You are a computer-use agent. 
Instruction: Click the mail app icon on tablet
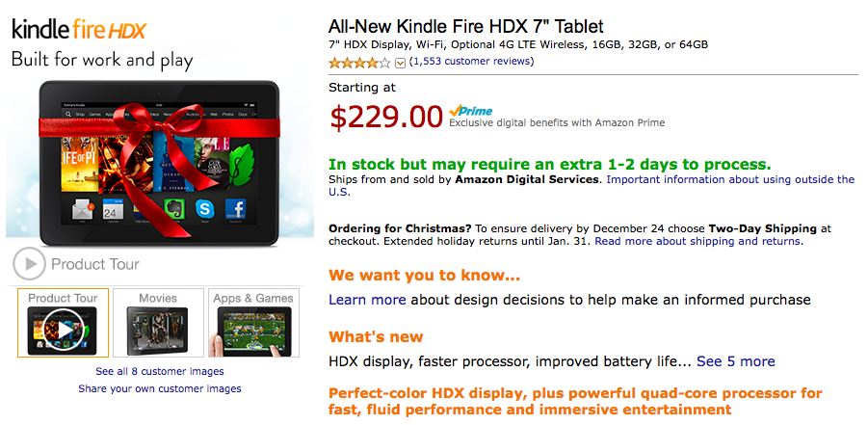(82, 209)
